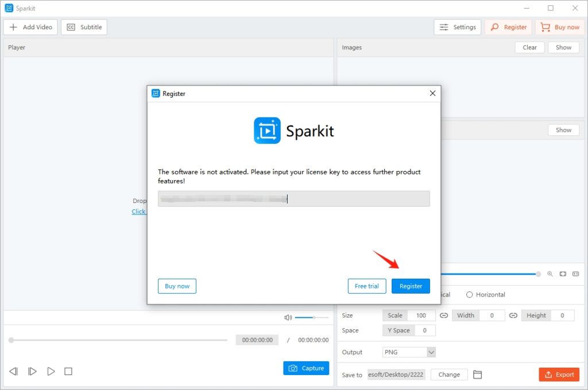Viewport: 588px width, 390px height.
Task: Click the Y Space label button
Action: pos(399,330)
